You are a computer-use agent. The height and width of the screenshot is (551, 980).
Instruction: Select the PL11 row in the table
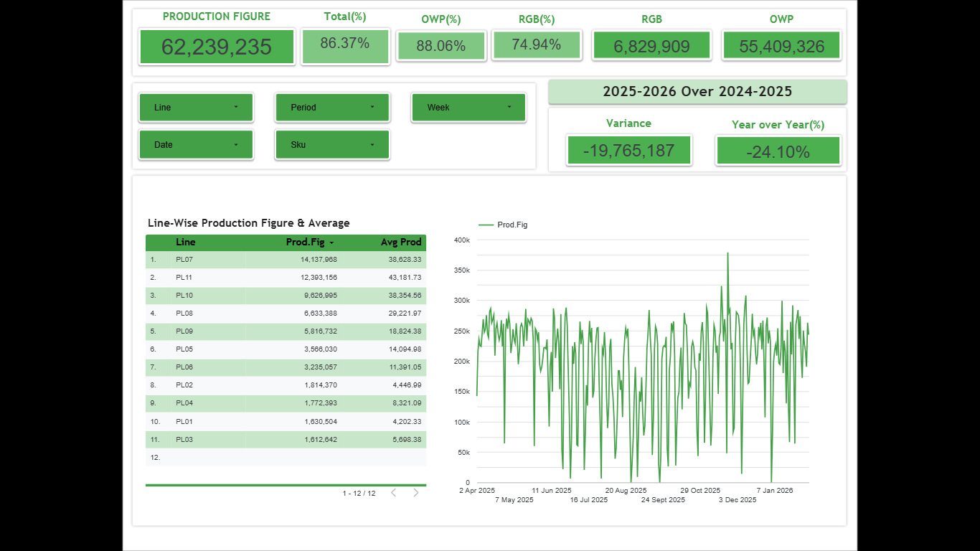point(286,277)
